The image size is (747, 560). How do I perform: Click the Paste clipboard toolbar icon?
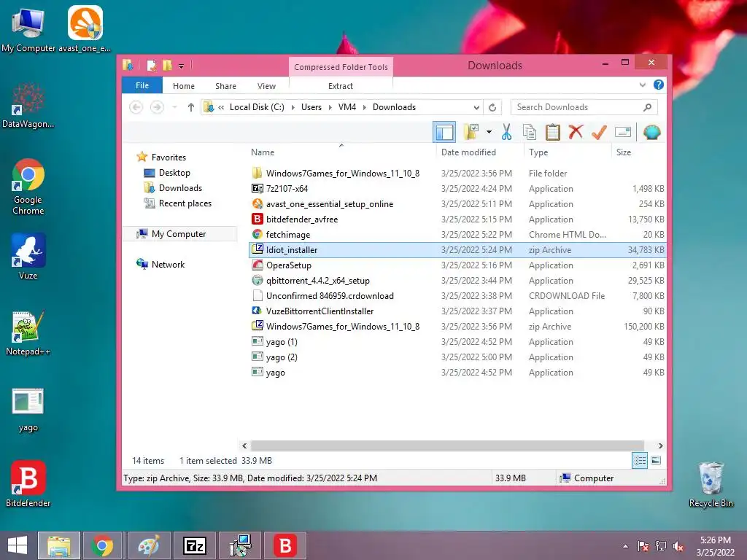tap(553, 133)
